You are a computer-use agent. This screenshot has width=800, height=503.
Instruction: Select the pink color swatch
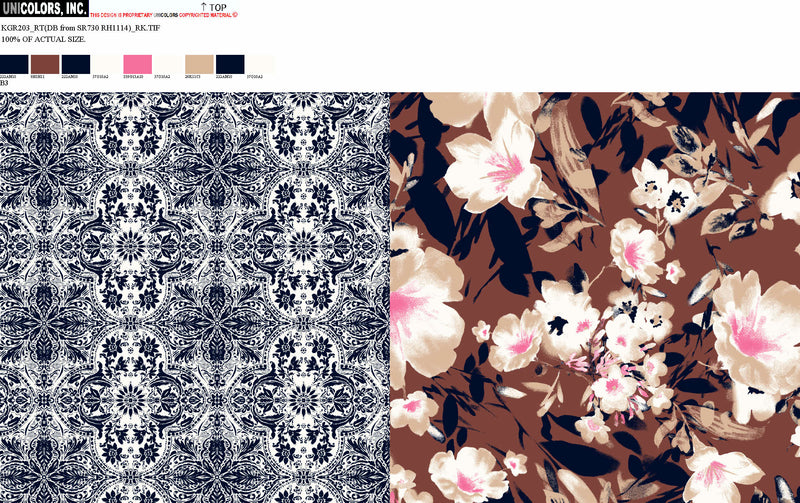pyautogui.click(x=137, y=64)
